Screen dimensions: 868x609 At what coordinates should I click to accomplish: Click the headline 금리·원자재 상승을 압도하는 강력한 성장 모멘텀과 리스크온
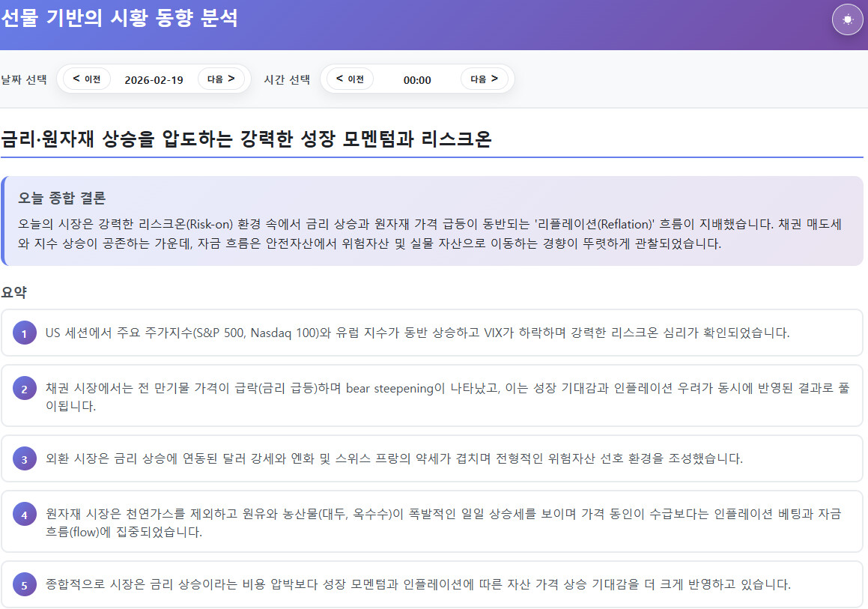pyautogui.click(x=246, y=139)
